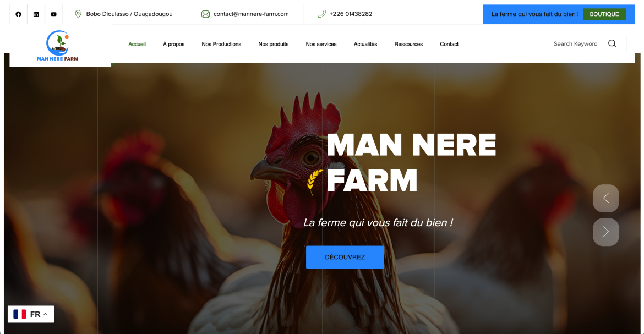The height and width of the screenshot is (334, 644).
Task: Open the À propos menu item
Action: pyautogui.click(x=174, y=44)
